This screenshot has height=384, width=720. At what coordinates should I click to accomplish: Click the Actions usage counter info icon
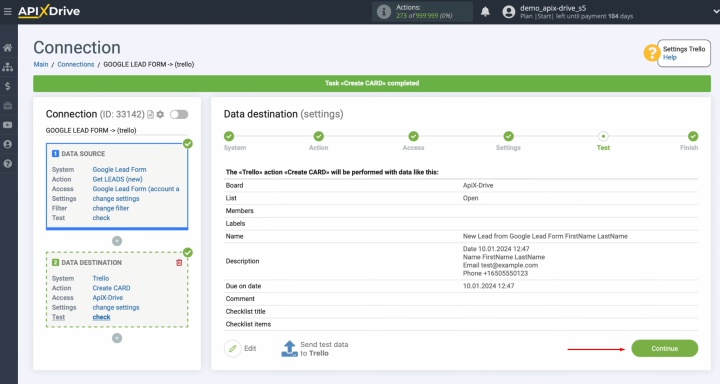tap(383, 12)
